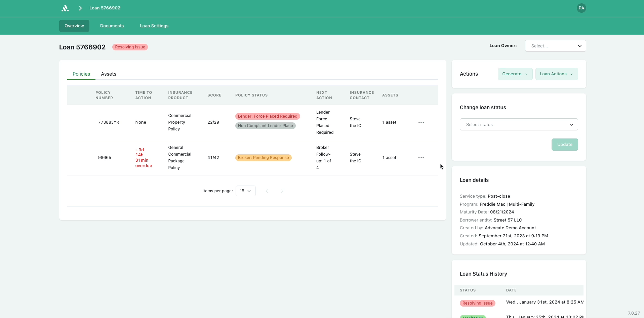
Task: Change items per page from 15
Action: (x=245, y=191)
